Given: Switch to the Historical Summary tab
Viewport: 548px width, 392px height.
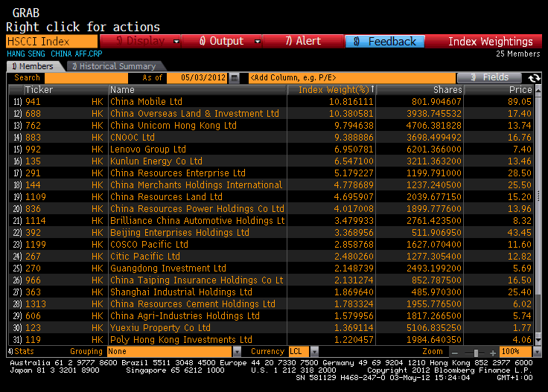Looking at the screenshot, I should (112, 66).
